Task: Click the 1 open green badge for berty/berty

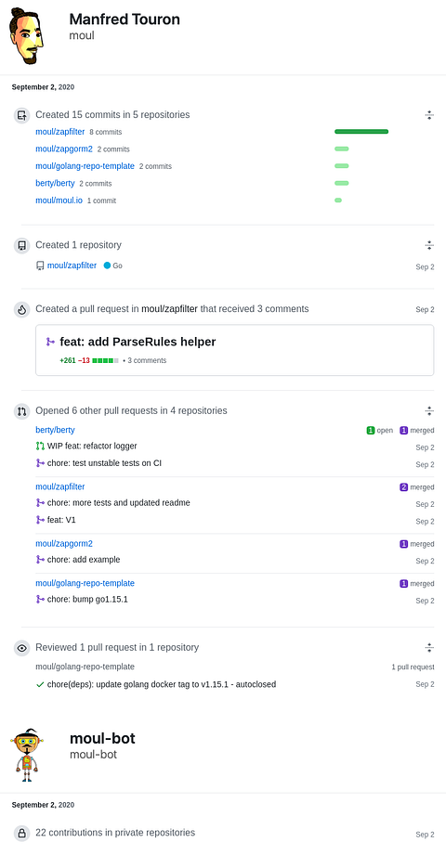Action: tap(379, 431)
